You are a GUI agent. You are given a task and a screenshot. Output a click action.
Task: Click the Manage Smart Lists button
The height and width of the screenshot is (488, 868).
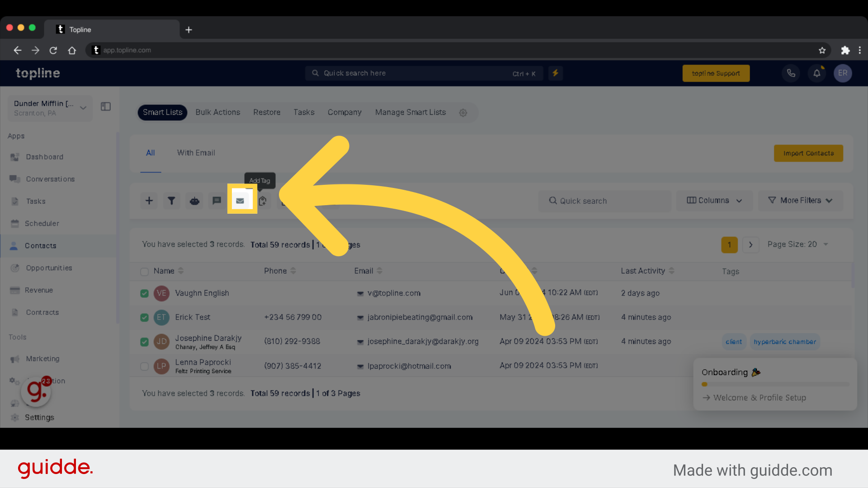click(x=410, y=112)
